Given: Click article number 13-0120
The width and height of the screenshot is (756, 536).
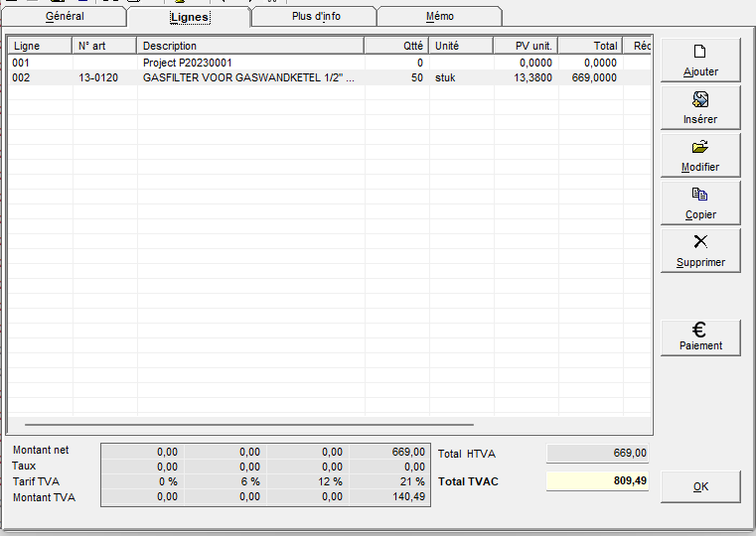Looking at the screenshot, I should click(98, 77).
